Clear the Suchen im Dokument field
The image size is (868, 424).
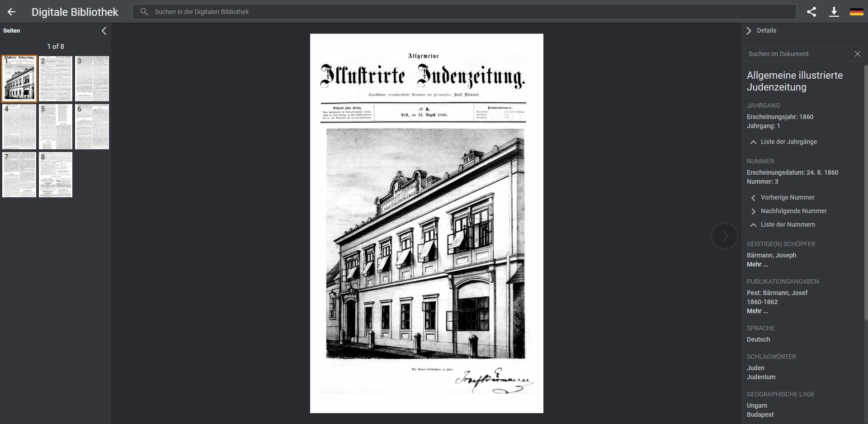pyautogui.click(x=857, y=54)
